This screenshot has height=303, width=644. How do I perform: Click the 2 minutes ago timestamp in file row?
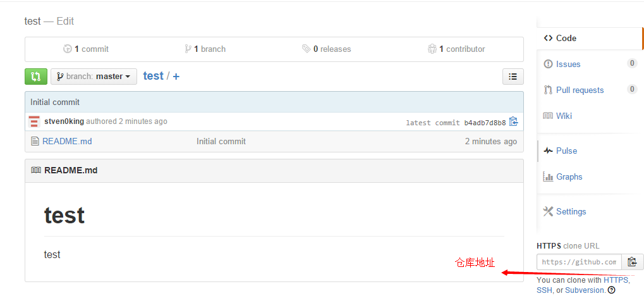click(491, 142)
